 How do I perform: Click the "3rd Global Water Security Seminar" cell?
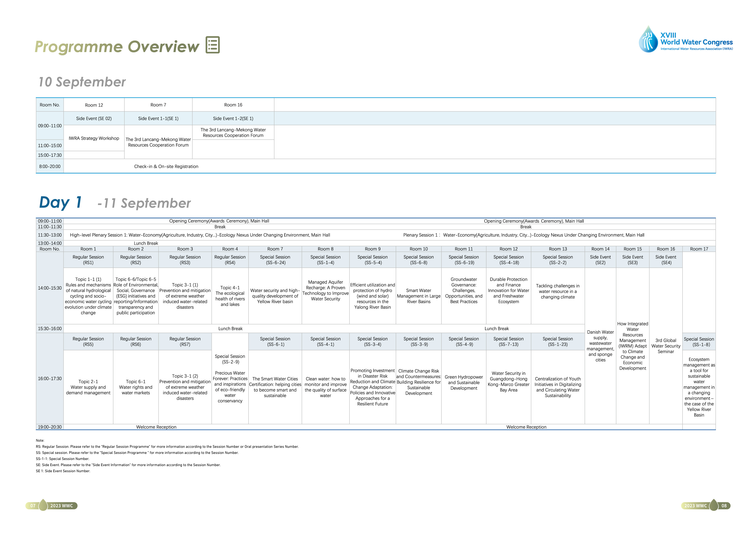666,346
